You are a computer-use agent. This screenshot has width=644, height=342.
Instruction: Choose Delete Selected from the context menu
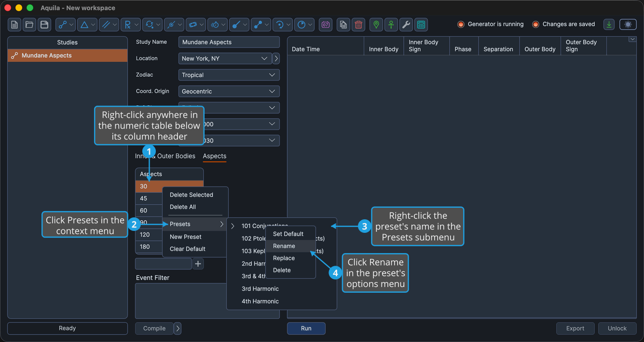(x=192, y=195)
